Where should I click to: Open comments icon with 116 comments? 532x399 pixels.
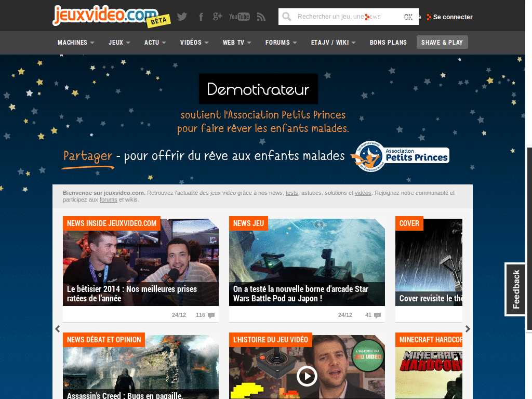[x=211, y=315]
